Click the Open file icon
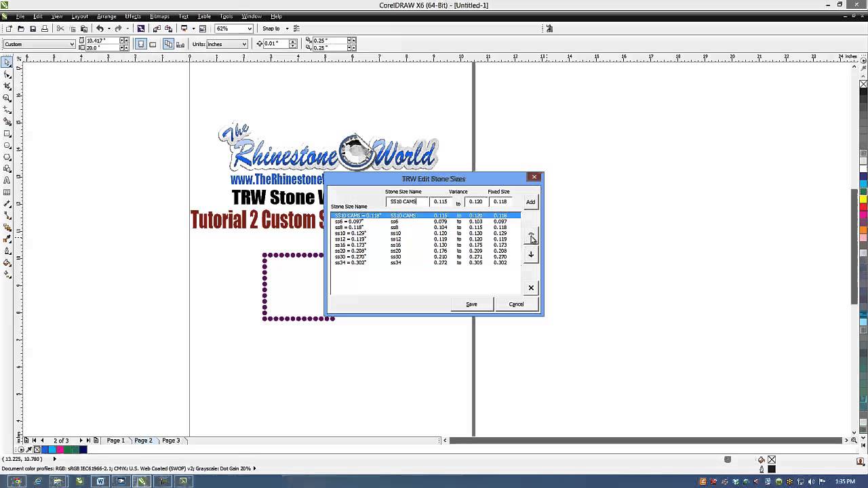This screenshot has width=868, height=488. tap(20, 28)
